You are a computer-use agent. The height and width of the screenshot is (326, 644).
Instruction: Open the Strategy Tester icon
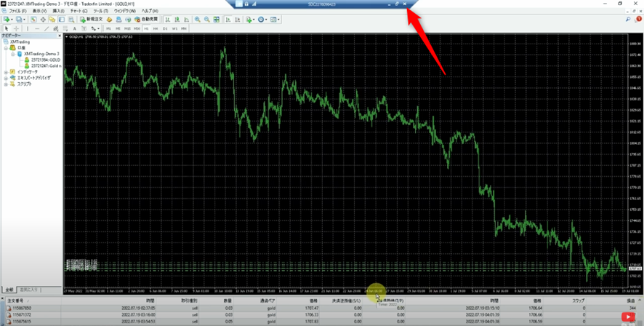(x=71, y=20)
